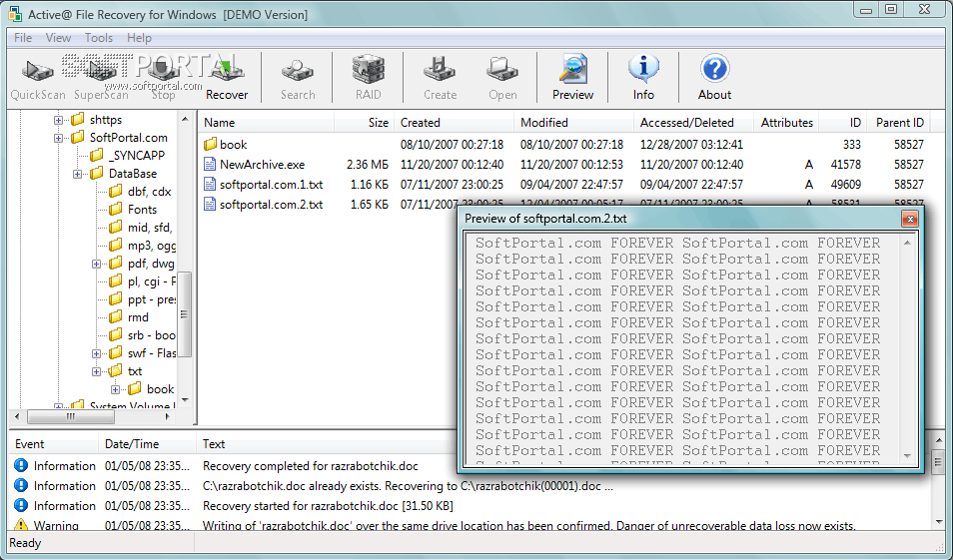Click the preview window scroll up arrow
Image resolution: width=953 pixels, height=560 pixels.
pyautogui.click(x=907, y=243)
